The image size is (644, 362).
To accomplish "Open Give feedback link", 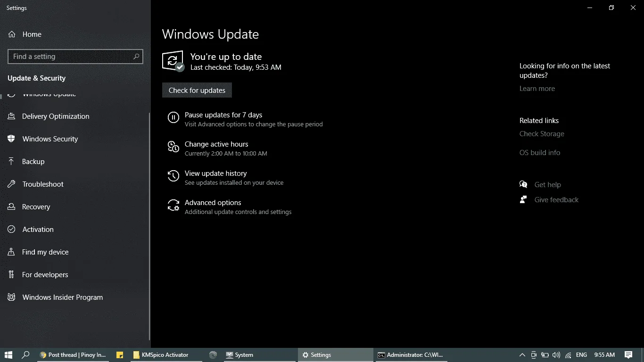I will (556, 200).
